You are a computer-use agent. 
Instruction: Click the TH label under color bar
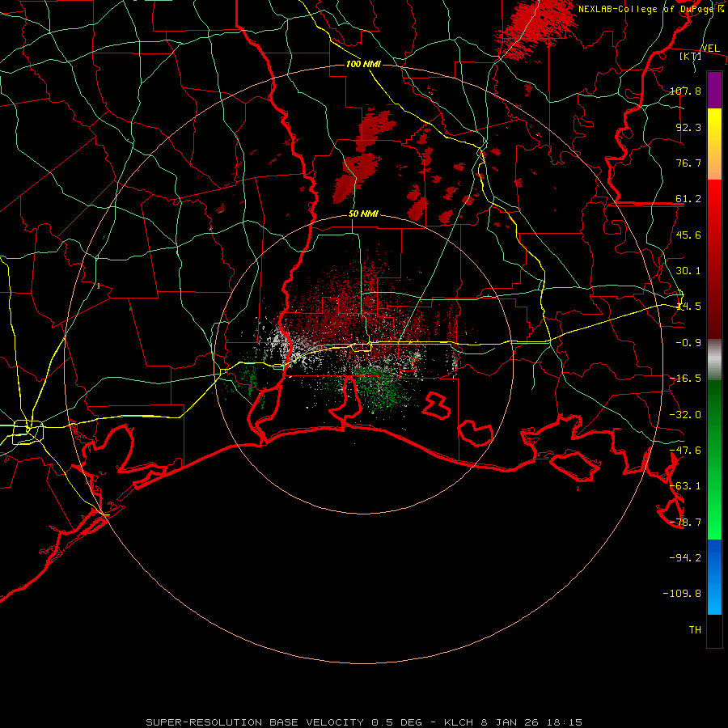[x=695, y=629]
